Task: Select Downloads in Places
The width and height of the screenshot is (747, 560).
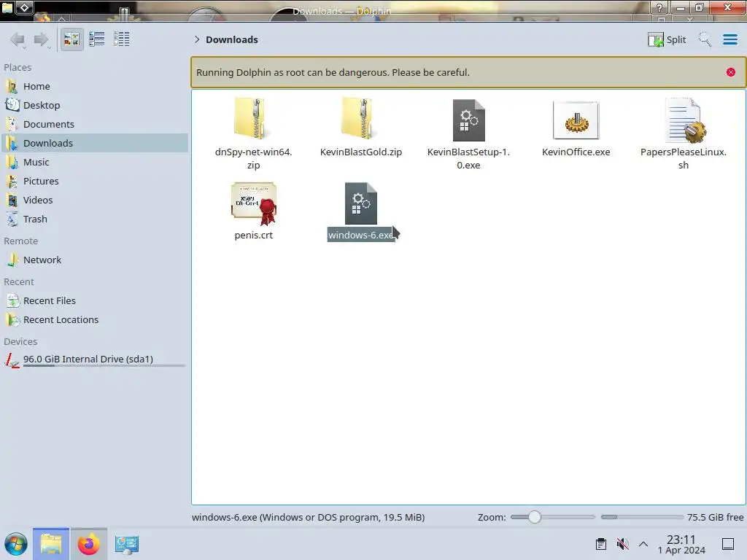Action: [x=94, y=144]
